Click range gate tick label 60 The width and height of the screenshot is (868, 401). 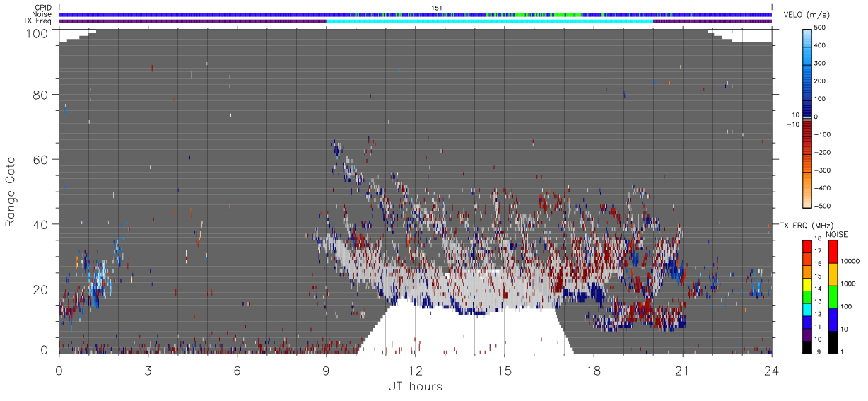(41, 159)
